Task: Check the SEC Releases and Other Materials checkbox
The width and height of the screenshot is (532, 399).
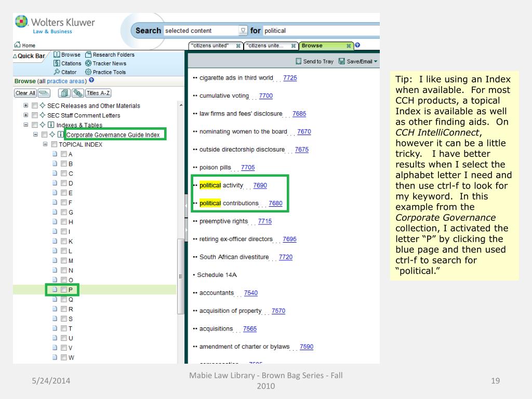Action: [x=35, y=105]
